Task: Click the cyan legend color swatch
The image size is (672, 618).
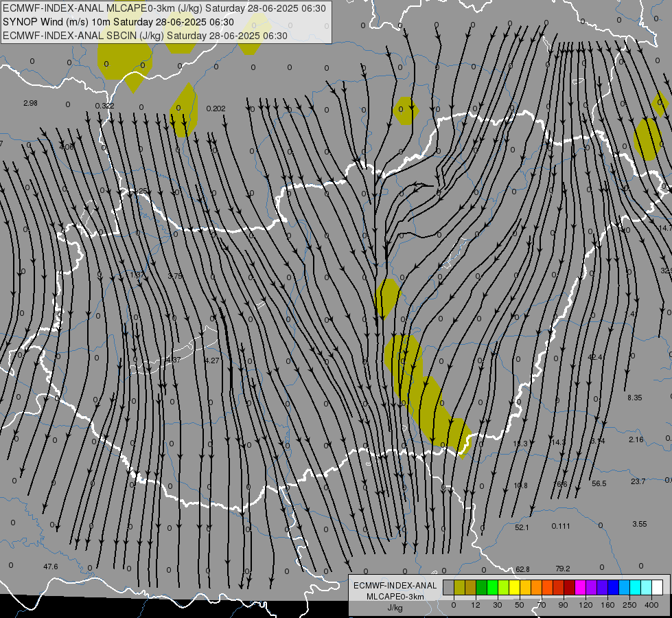Action: click(x=636, y=587)
